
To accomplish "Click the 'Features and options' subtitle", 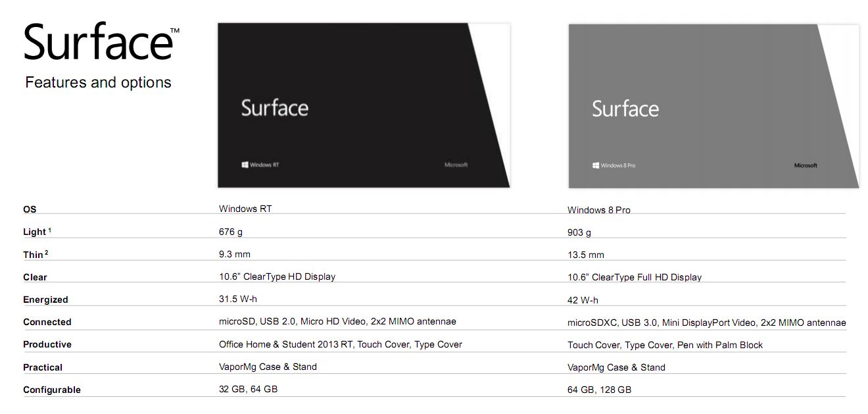I will tap(98, 82).
